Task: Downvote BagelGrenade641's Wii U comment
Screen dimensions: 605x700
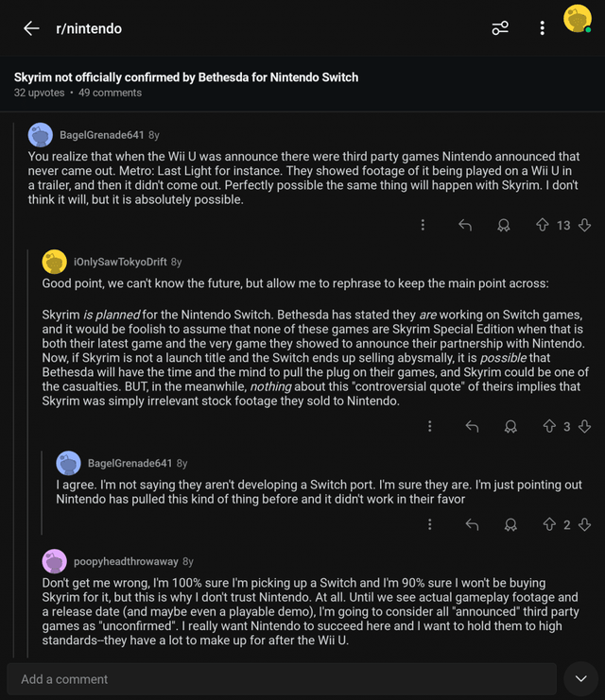Action: [x=584, y=225]
